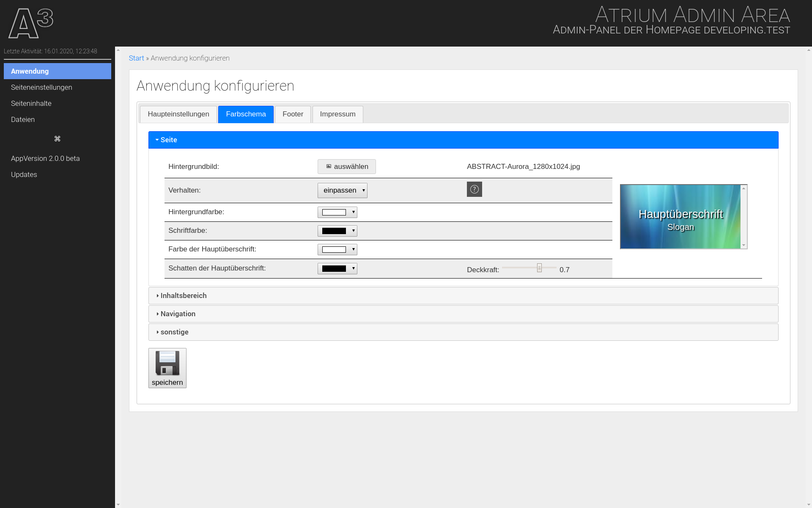This screenshot has height=508, width=812.
Task: Click the help question mark icon
Action: point(474,189)
